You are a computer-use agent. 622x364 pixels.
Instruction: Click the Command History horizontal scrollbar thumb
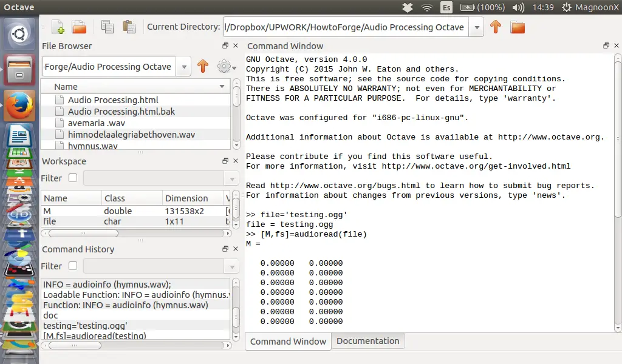pyautogui.click(x=75, y=345)
